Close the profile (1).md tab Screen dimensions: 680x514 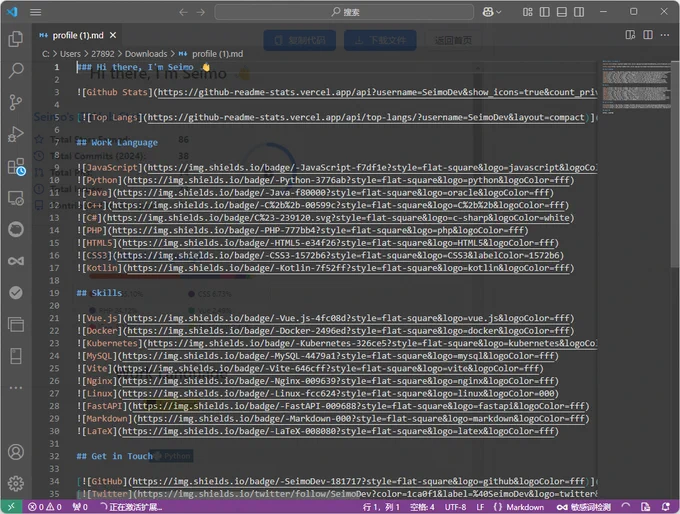tap(113, 35)
